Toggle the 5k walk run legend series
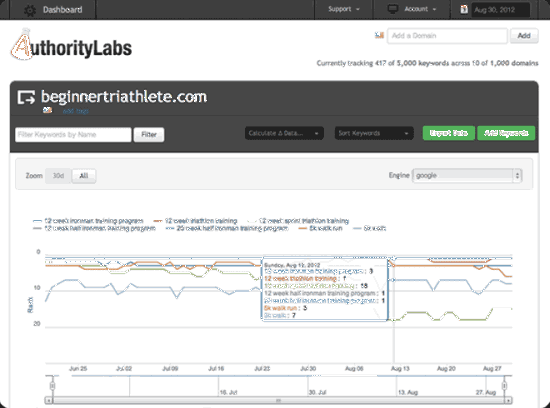Viewport: 550px width, 408px height. pos(320,228)
